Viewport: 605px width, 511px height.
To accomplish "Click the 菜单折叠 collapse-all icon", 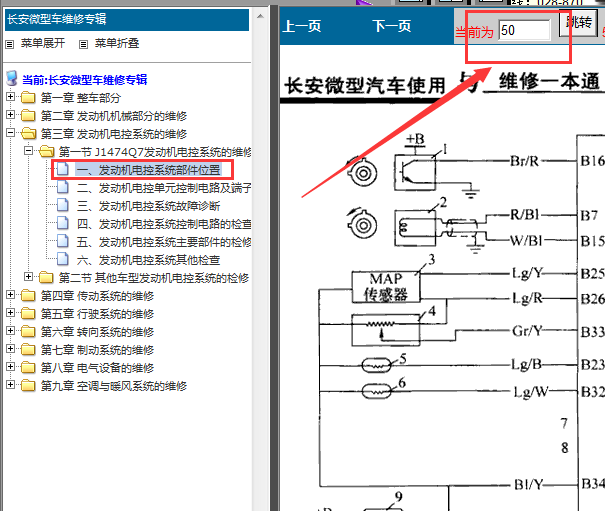I will [83, 44].
